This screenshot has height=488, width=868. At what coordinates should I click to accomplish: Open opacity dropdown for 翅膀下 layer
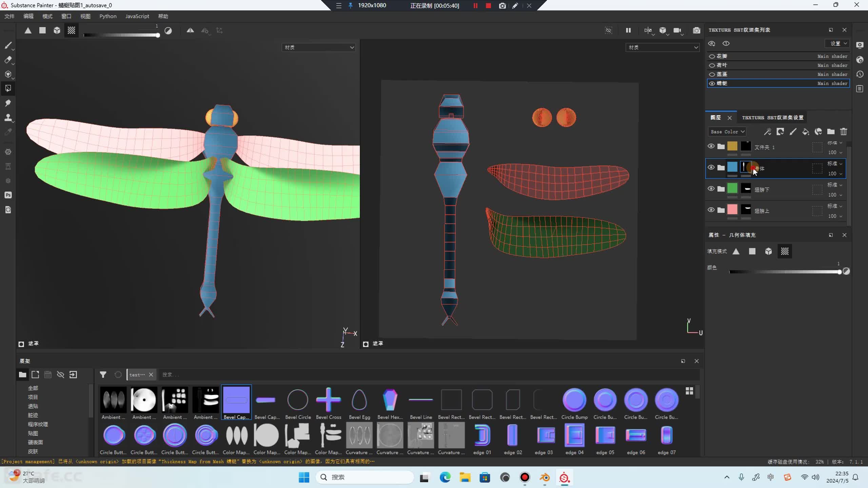click(x=835, y=195)
